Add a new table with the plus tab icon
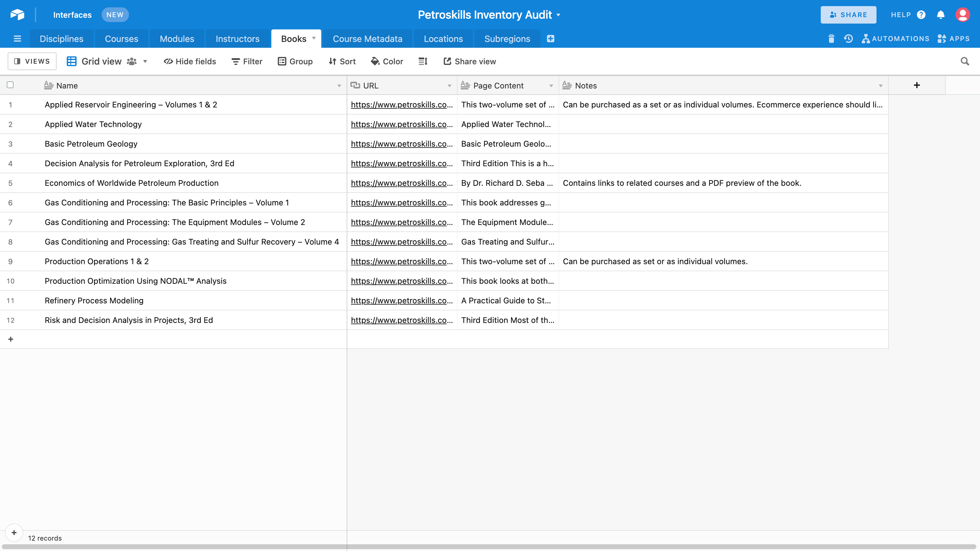 (550, 39)
